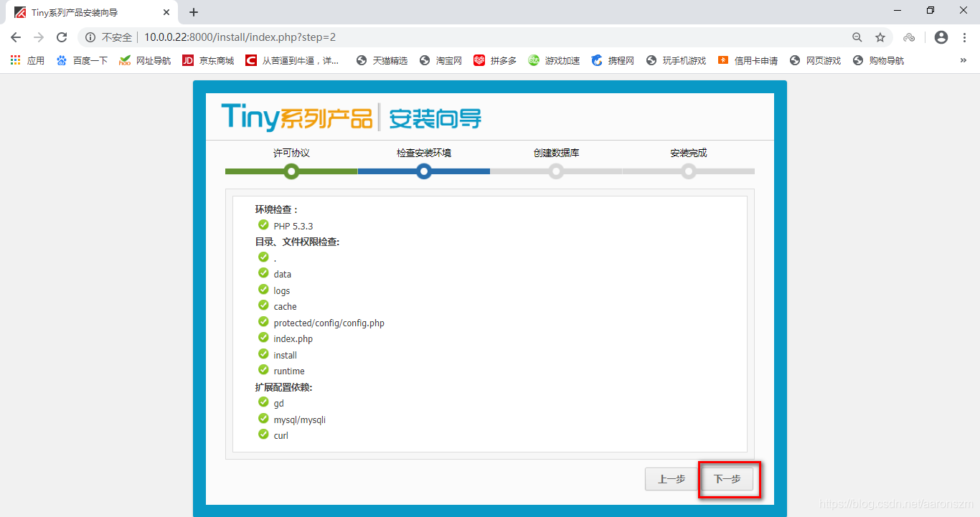The height and width of the screenshot is (517, 980).
Task: Click the green check beside data
Action: (x=263, y=273)
